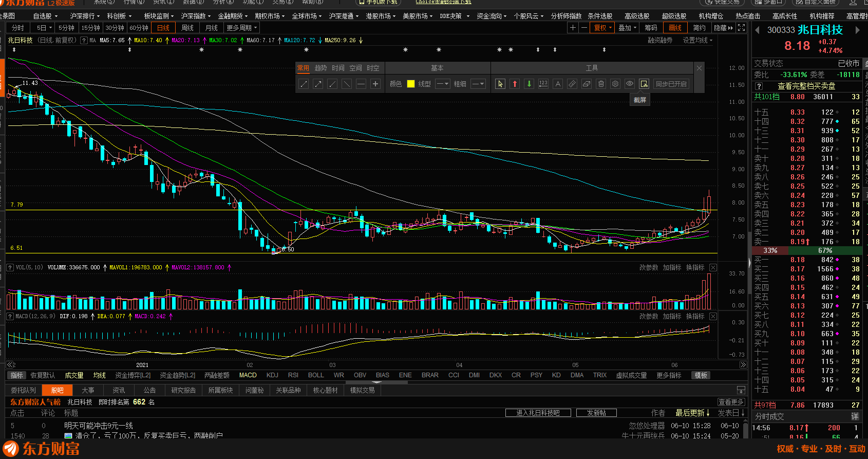This screenshot has height=459, width=868.
Task: Open 更多周期 period dropdown
Action: 241,28
